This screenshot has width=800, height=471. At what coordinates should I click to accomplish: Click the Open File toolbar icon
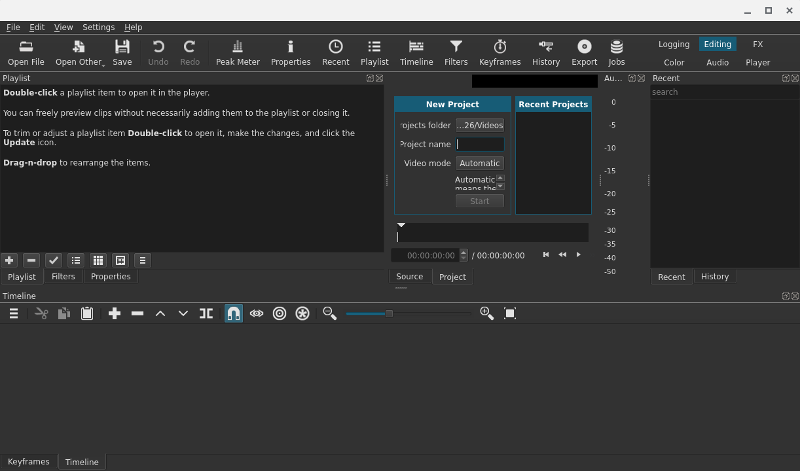[x=25, y=52]
